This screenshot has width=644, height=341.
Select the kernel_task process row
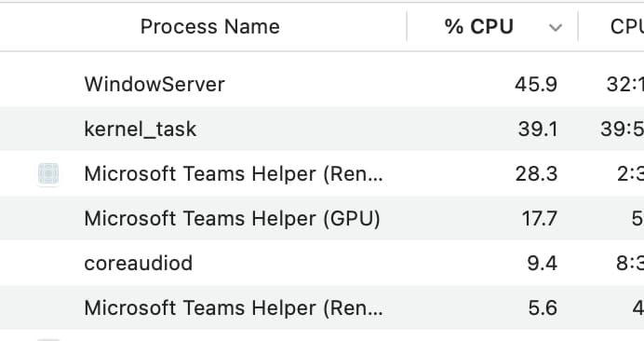pyautogui.click(x=322, y=129)
